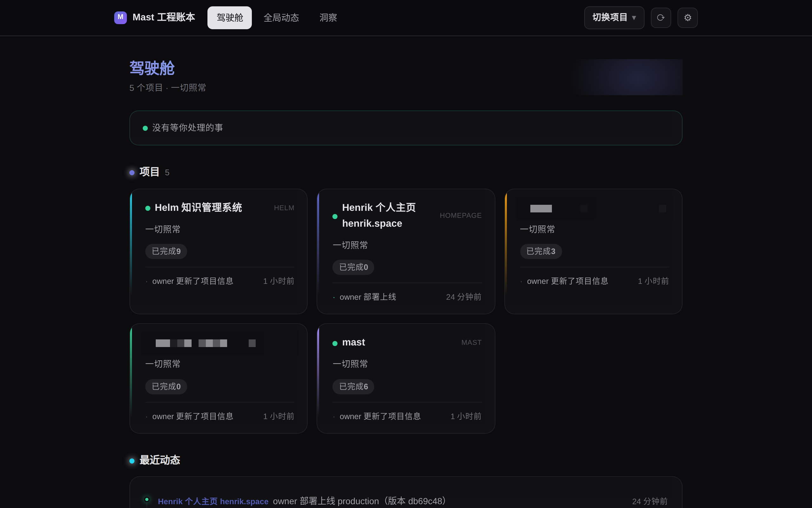Screen dimensions: 812x508
Task: Click the HELM tag label
Action: (284, 208)
